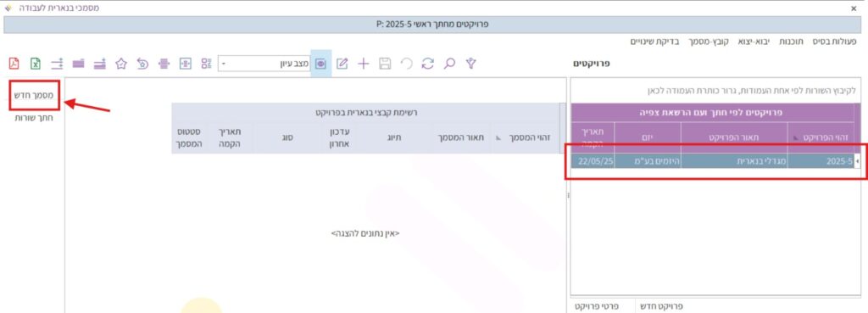Click the star favorites icon
The width and height of the screenshot is (868, 313).
121,64
